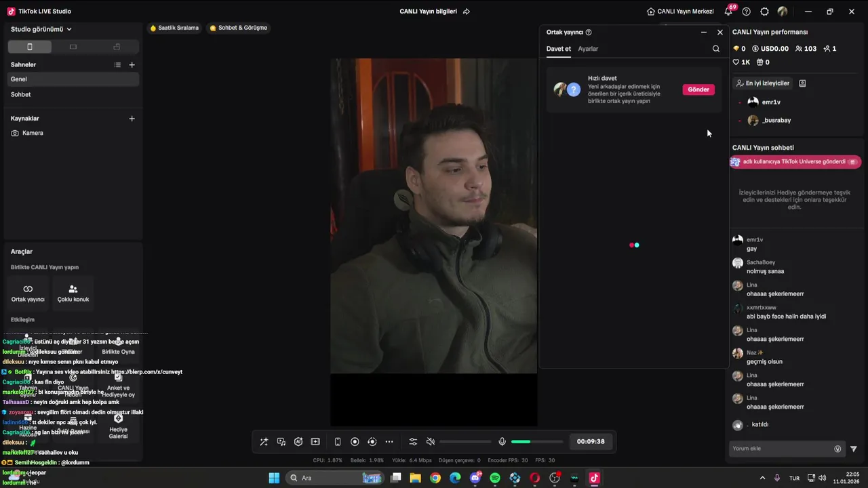Open the profile avatar in title bar
Screen dimensions: 868x488
tap(783, 12)
